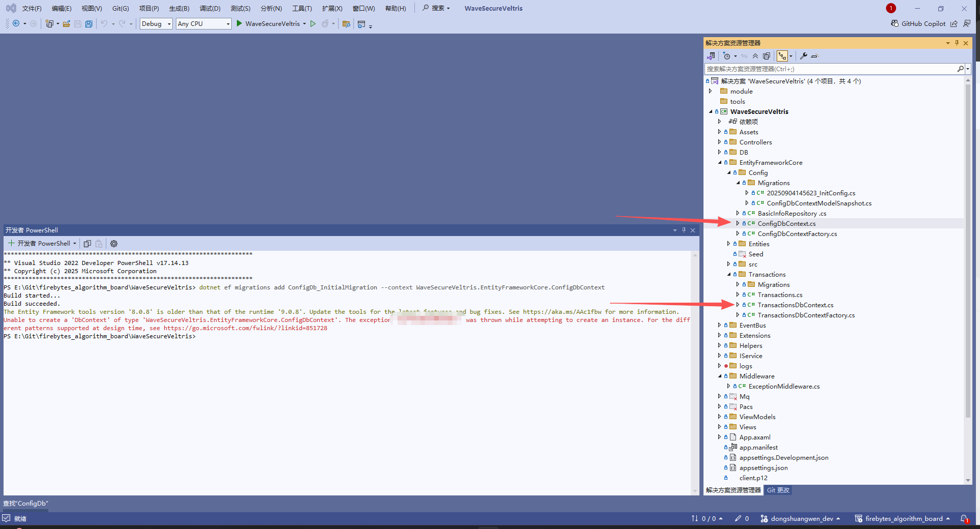980x529 pixels.
Task: Click the pending changes filter clock icon
Action: (x=727, y=56)
